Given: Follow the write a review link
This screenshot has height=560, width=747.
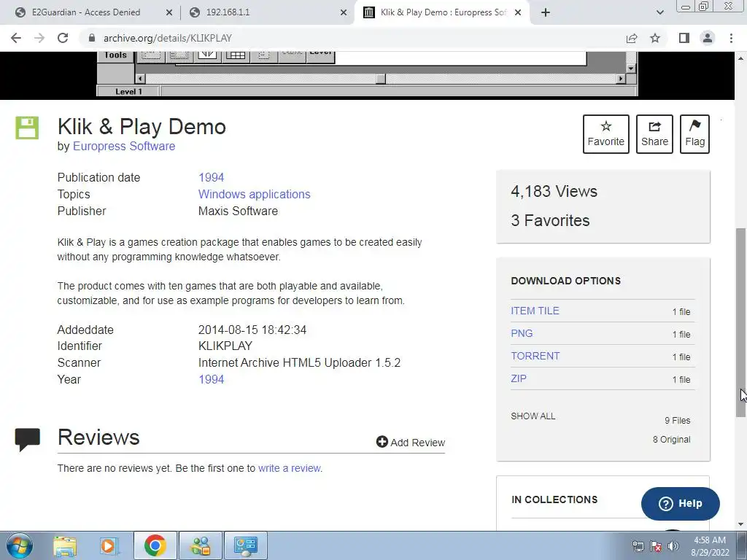Looking at the screenshot, I should click(289, 469).
